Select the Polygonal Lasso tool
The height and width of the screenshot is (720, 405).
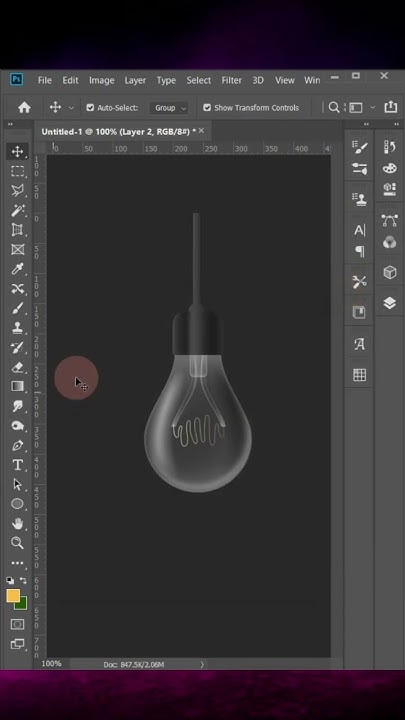pos(17,191)
